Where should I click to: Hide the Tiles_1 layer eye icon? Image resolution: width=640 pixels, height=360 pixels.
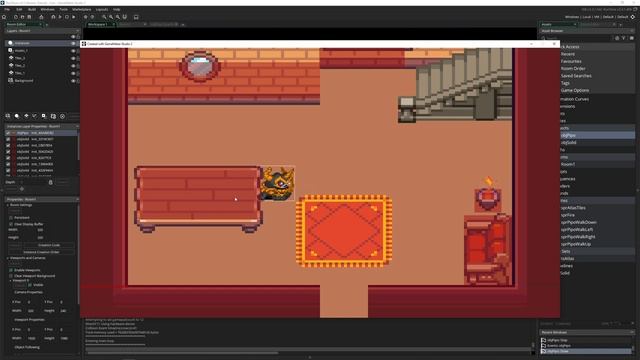coord(73,73)
